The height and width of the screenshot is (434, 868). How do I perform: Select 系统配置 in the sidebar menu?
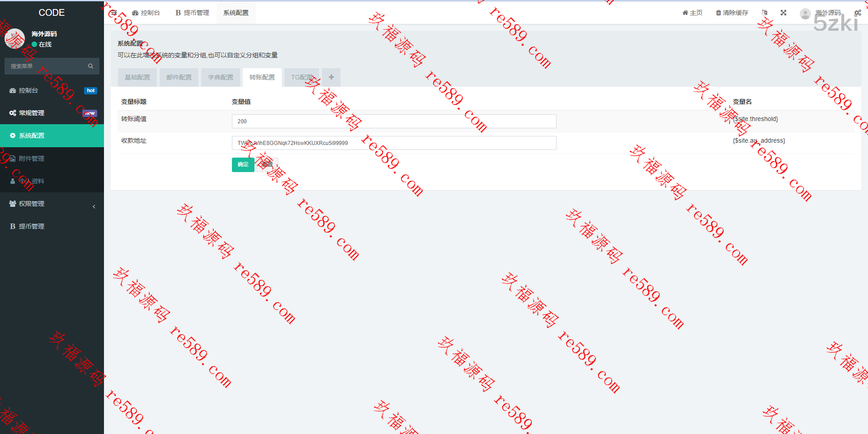point(52,135)
